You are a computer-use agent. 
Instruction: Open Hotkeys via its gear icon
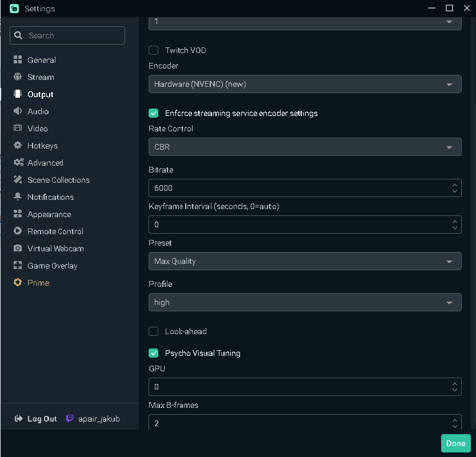(x=18, y=146)
